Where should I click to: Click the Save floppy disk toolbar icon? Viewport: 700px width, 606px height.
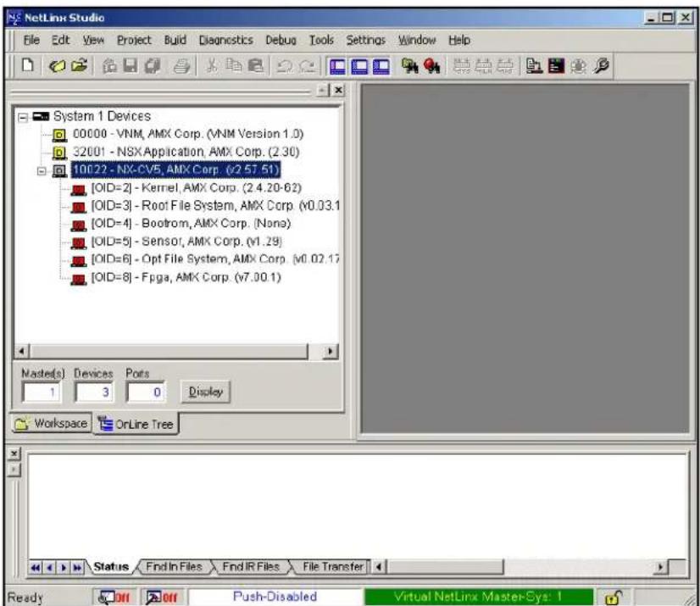tap(131, 66)
